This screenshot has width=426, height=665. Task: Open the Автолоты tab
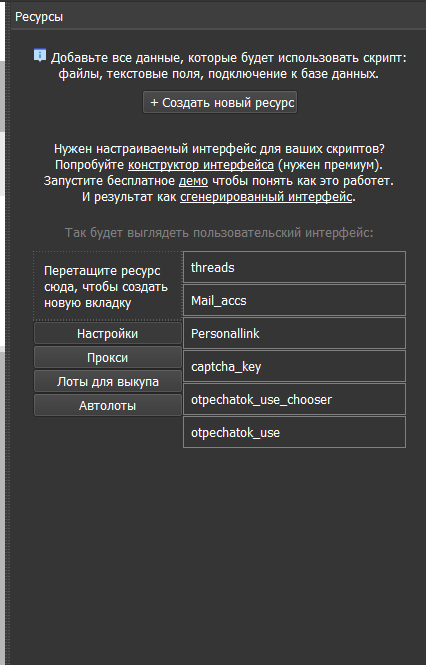pyautogui.click(x=108, y=405)
